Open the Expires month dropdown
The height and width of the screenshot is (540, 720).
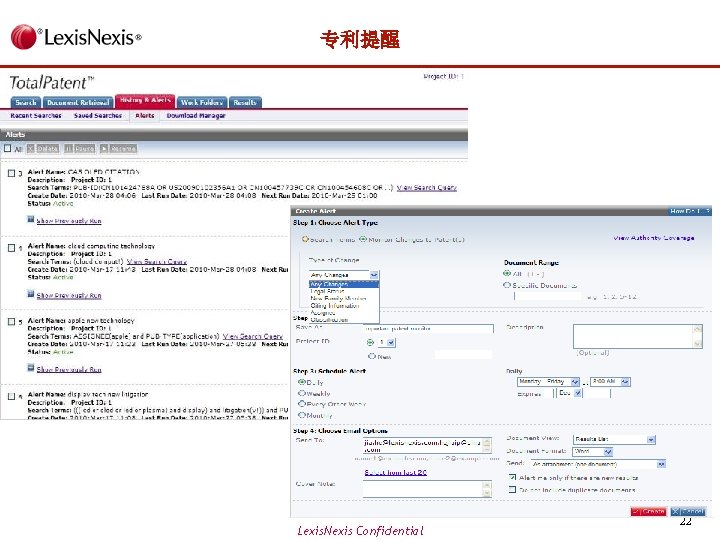tap(570, 393)
